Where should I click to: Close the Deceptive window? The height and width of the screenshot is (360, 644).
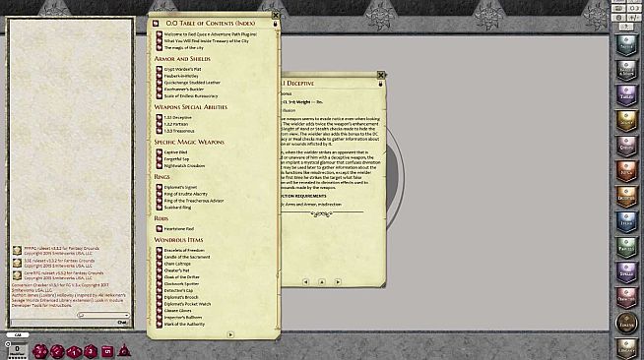pos(381,75)
